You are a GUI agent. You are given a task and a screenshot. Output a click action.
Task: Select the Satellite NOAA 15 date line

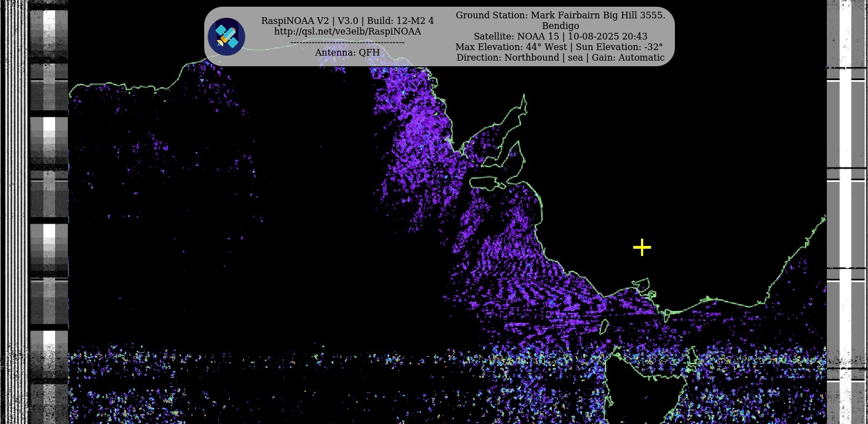pos(560,37)
